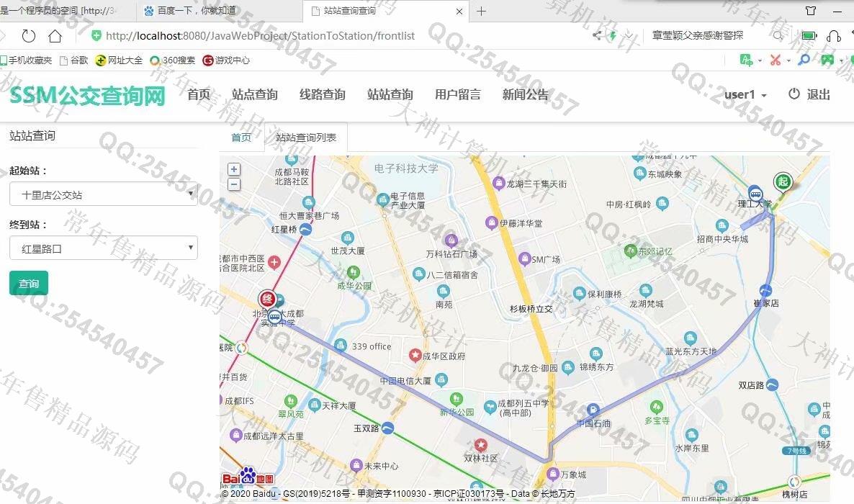Click the metro icon at 玉双路
The image size is (854, 504).
(x=387, y=428)
